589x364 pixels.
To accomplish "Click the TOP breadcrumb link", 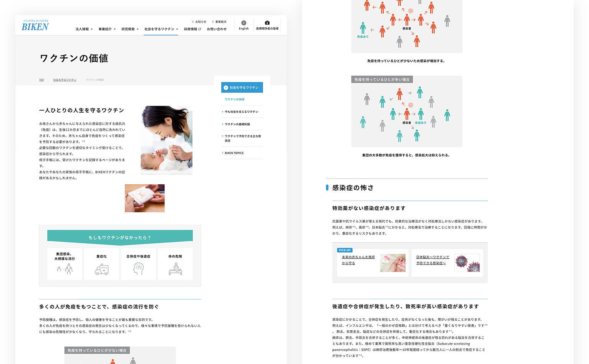I will (x=41, y=80).
